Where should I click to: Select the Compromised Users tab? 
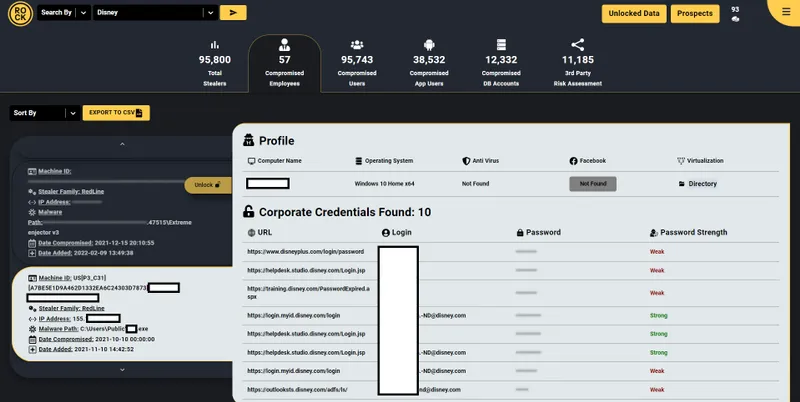pos(357,64)
